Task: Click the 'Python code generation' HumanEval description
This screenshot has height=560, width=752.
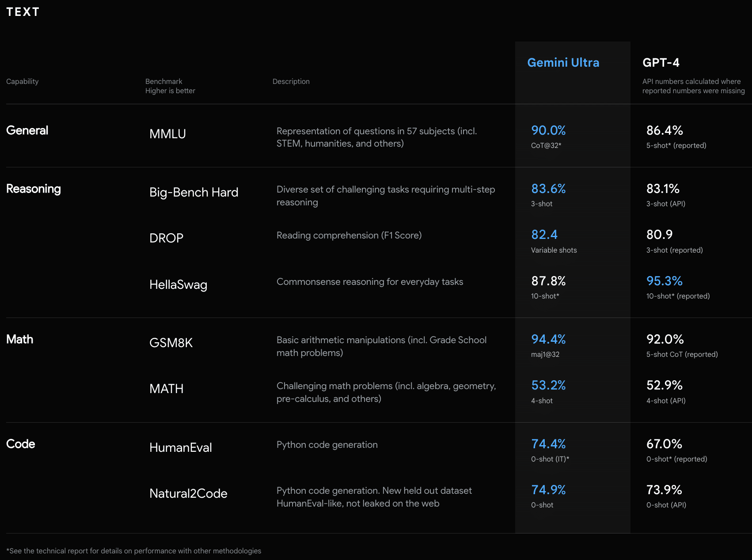Action: 327,445
